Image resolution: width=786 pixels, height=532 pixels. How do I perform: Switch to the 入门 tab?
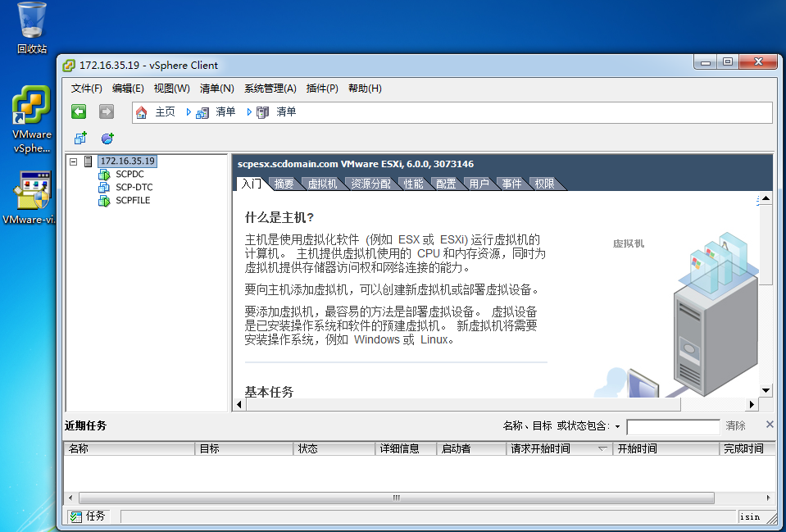[x=251, y=184]
